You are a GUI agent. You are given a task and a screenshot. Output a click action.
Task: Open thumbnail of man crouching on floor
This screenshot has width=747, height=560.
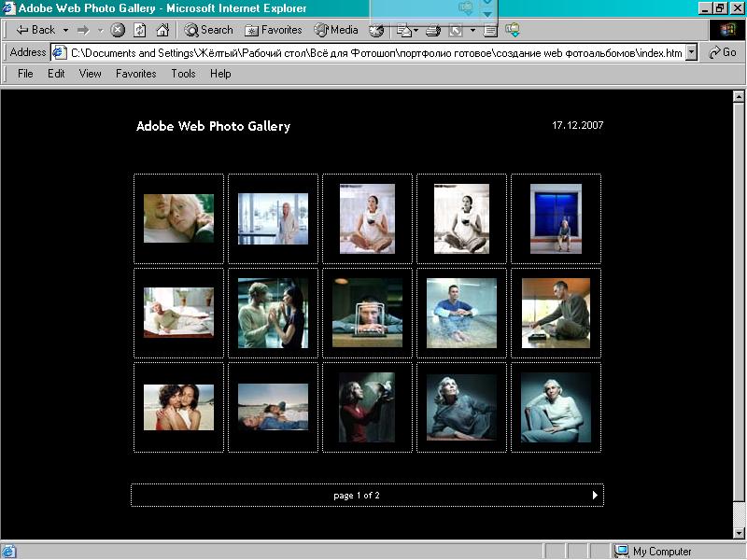pos(556,313)
